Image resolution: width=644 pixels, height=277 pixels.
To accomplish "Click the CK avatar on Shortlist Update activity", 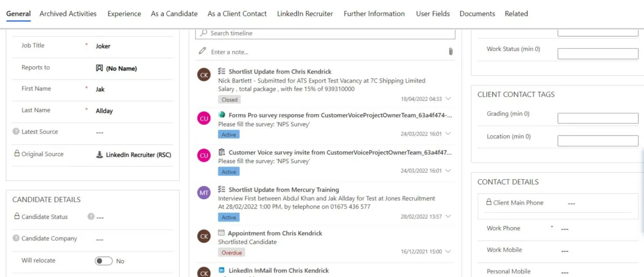I will coord(204,75).
